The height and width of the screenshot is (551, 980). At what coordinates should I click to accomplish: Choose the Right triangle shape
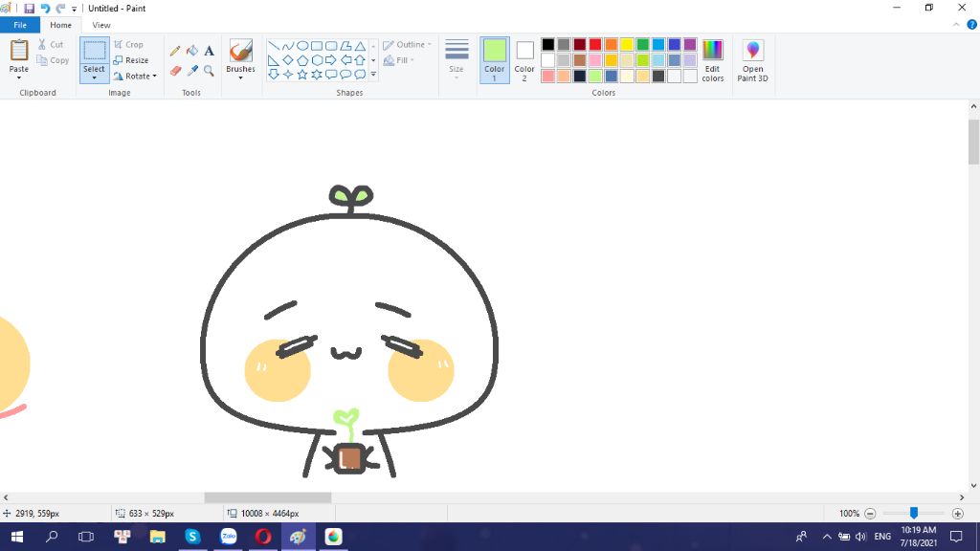click(x=273, y=60)
